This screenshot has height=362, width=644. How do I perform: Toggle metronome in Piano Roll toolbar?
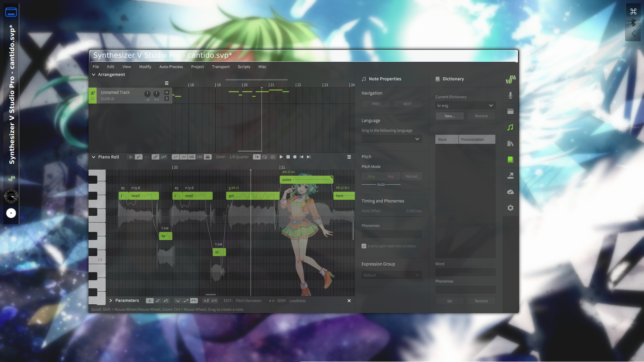[x=273, y=157]
